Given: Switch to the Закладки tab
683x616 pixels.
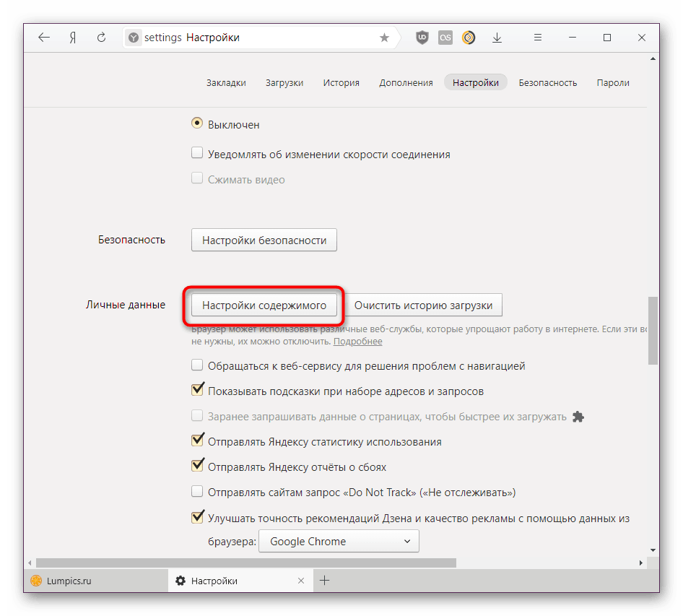Looking at the screenshot, I should pyautogui.click(x=226, y=83).
